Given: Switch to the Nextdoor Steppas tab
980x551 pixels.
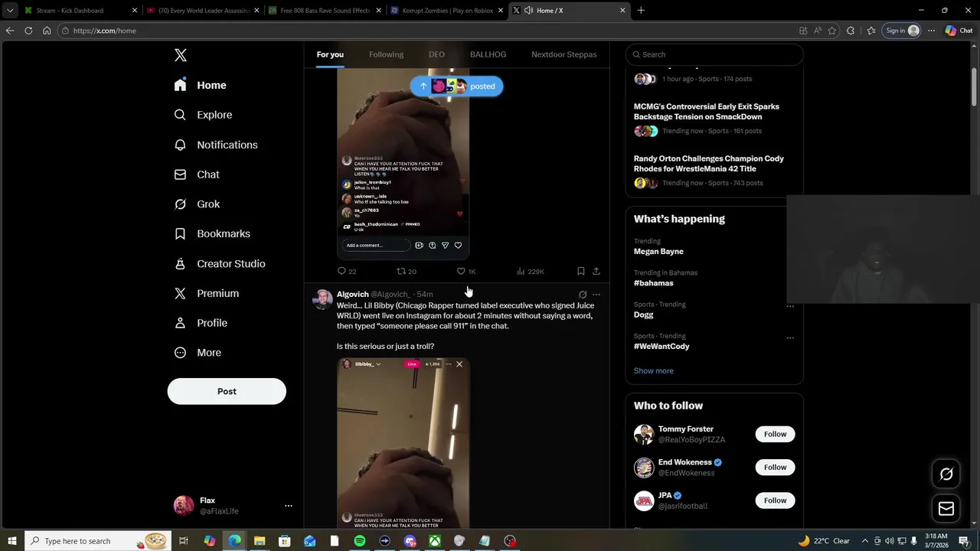Looking at the screenshot, I should 563,54.
